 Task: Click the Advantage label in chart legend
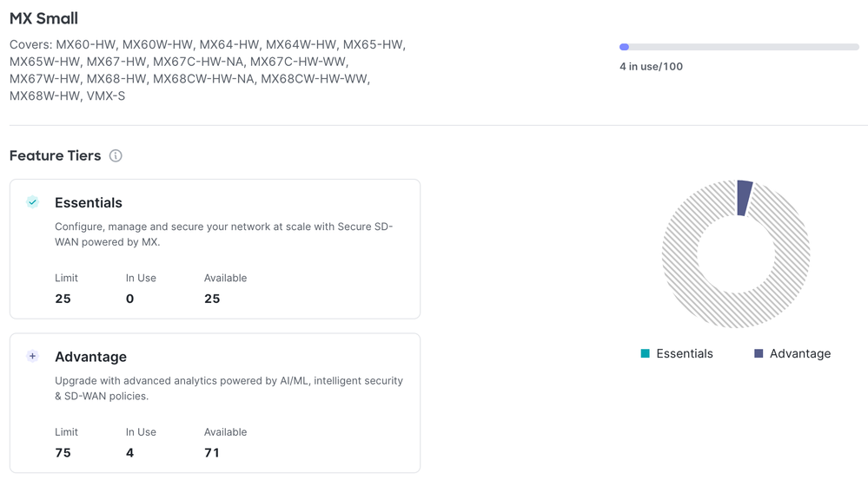pyautogui.click(x=800, y=353)
